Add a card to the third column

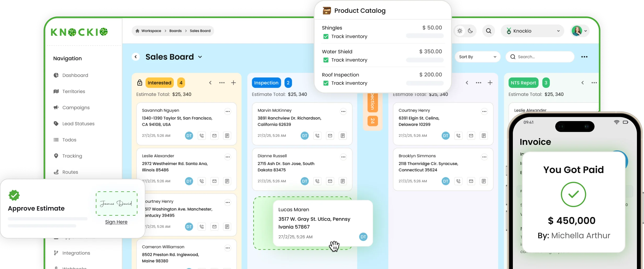pyautogui.click(x=490, y=83)
